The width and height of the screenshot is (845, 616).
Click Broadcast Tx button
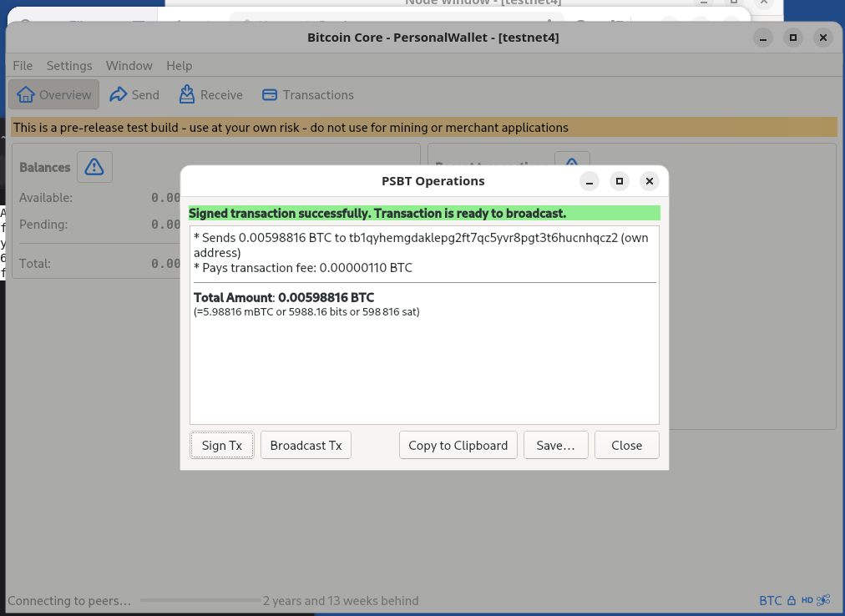(306, 445)
